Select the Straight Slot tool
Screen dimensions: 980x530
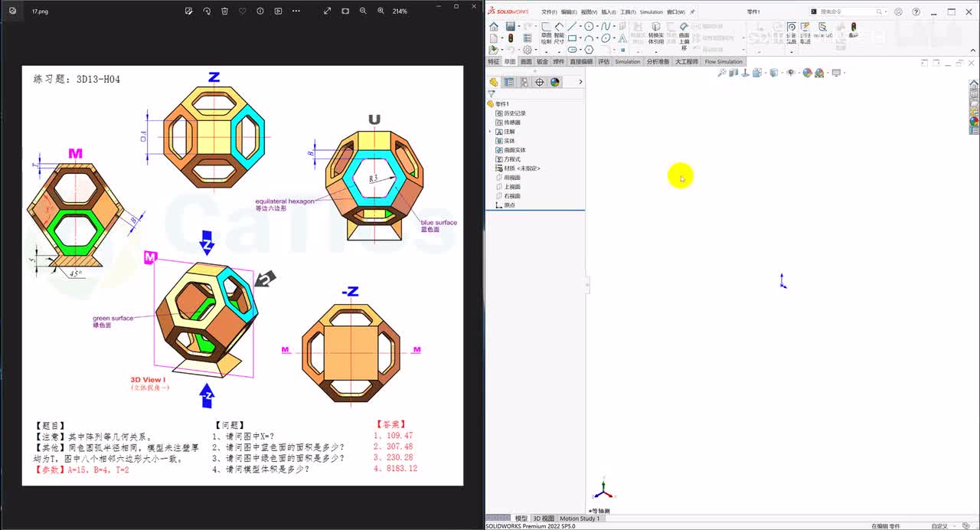pos(572,49)
